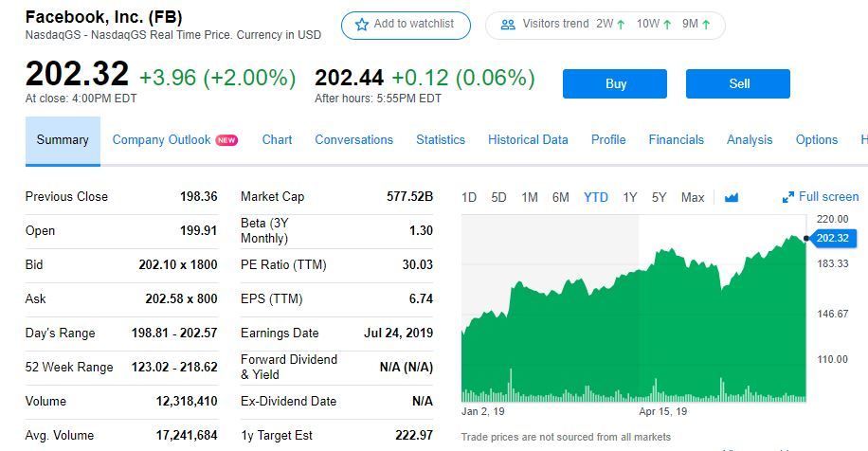Click the 10W up arrow indicator
Screen dimensions: 868x451
point(667,25)
